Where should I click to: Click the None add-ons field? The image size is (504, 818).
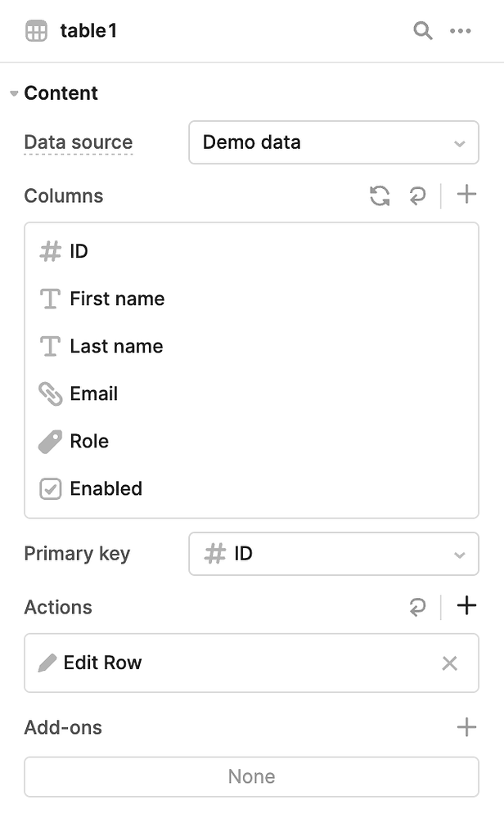(251, 776)
